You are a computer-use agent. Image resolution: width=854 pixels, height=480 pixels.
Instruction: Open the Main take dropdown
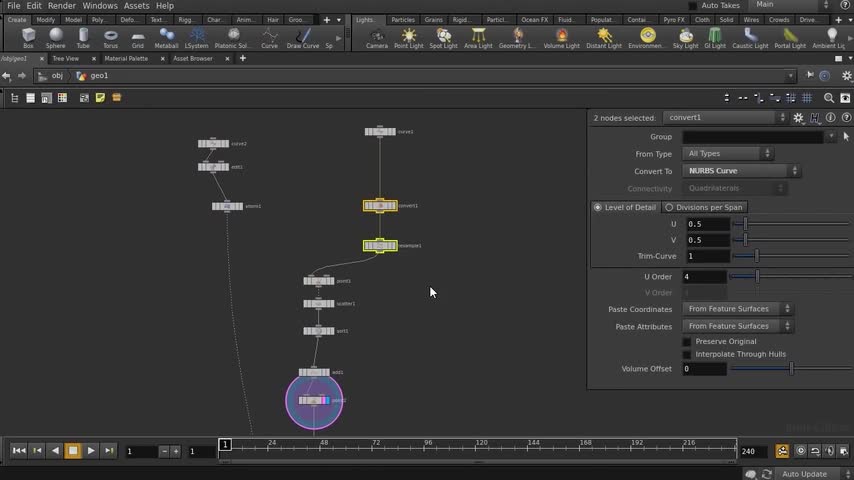coord(792,5)
